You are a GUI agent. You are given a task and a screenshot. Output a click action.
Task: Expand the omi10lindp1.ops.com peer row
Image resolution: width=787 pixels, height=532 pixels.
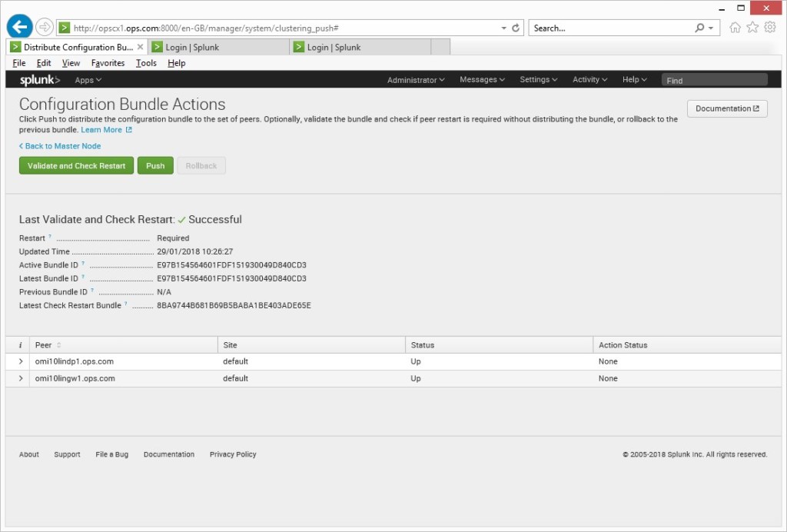click(x=21, y=361)
